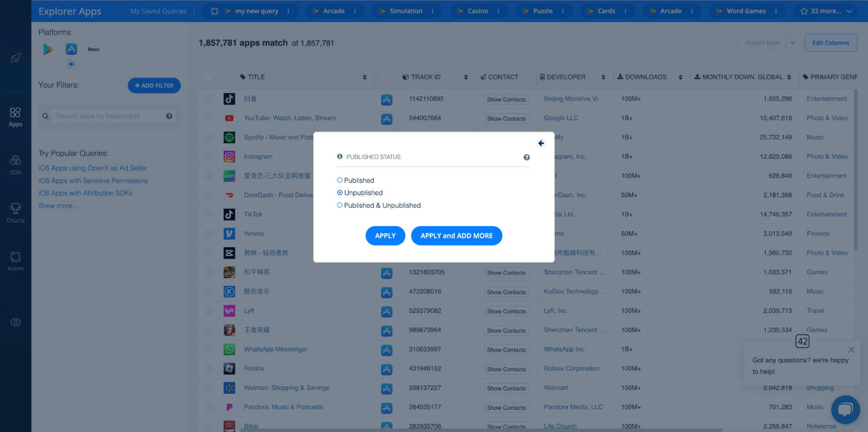The width and height of the screenshot is (868, 432).
Task: Check the box for the YouTube row
Action: pos(208,118)
